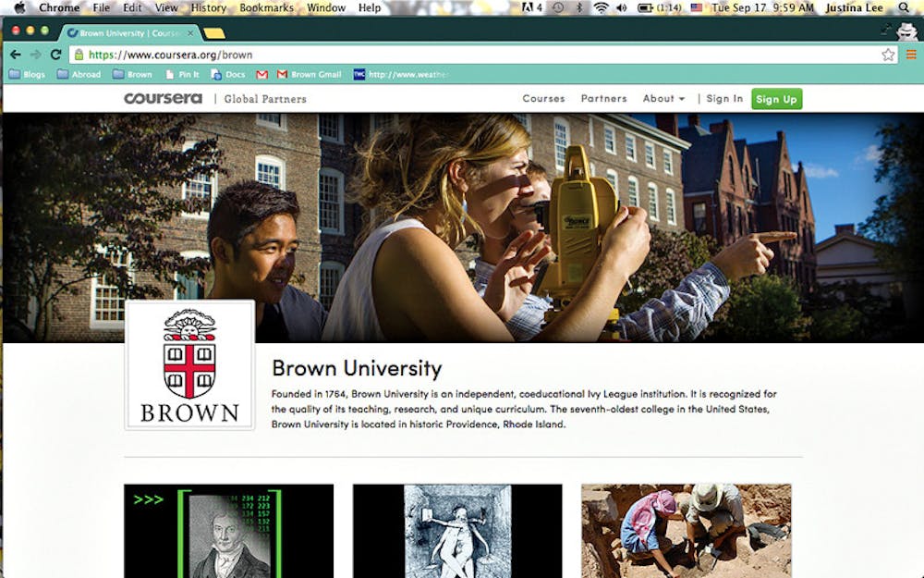
Task: Click the "Founded in 1764" description text
Action: pyautogui.click(x=524, y=409)
